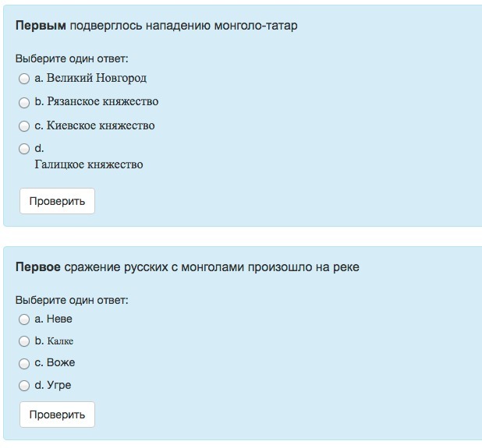
Task: Click question text about нападению монголо-татар
Action: (156, 26)
